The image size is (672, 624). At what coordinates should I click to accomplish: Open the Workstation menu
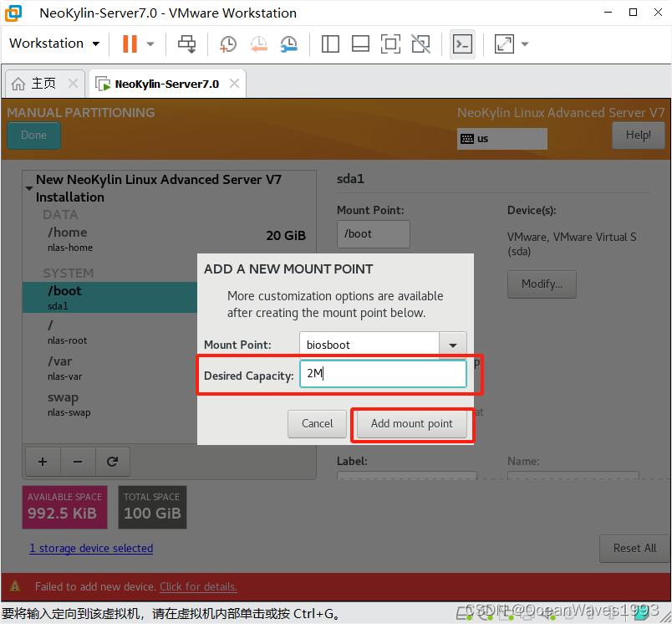pyautogui.click(x=54, y=43)
